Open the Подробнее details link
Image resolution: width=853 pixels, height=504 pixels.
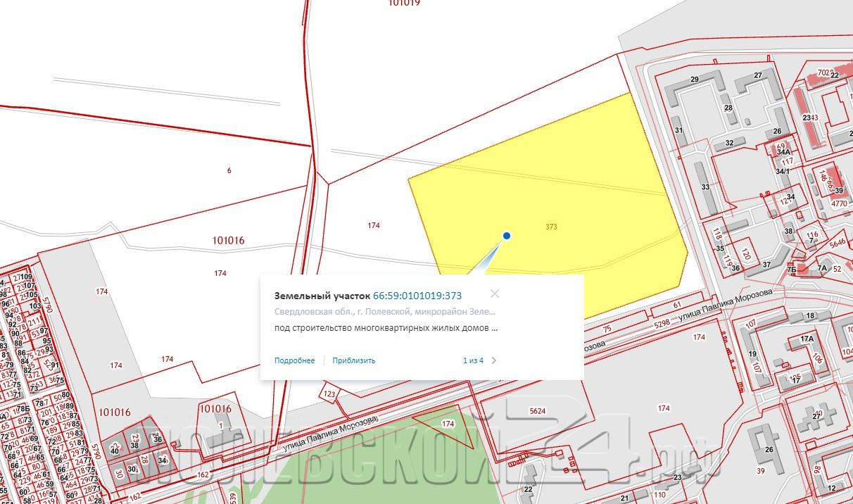[294, 360]
